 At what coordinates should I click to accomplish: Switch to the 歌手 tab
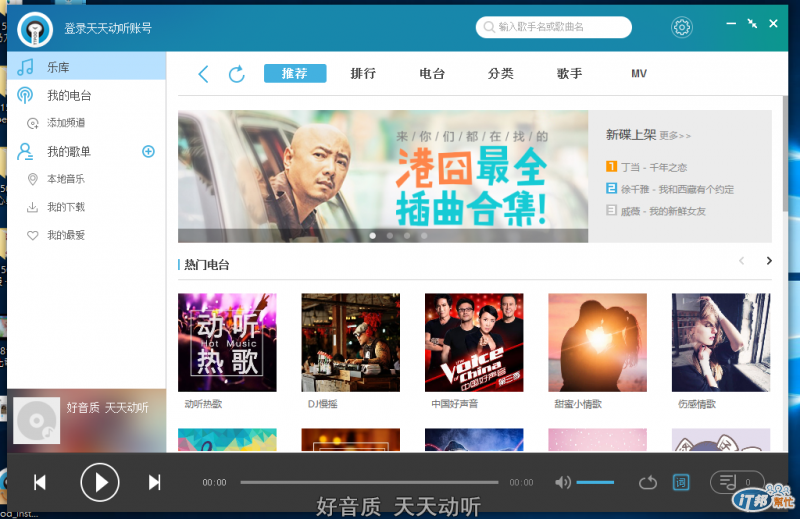(569, 73)
